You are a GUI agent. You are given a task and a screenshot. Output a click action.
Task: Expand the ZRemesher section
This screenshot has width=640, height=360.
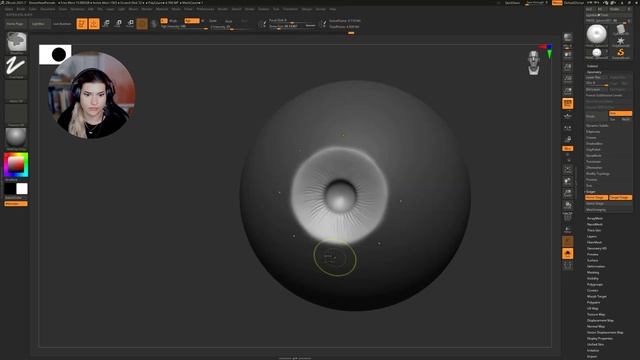[594, 168]
